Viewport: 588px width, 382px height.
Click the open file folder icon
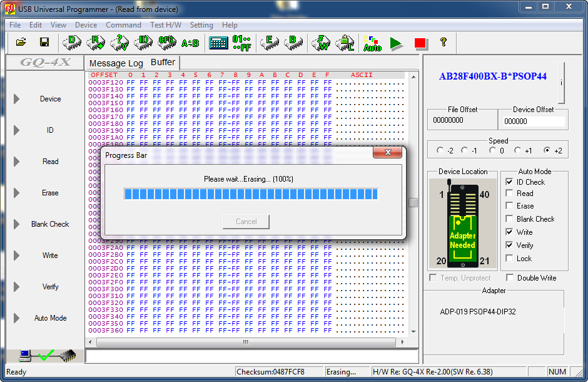(21, 42)
